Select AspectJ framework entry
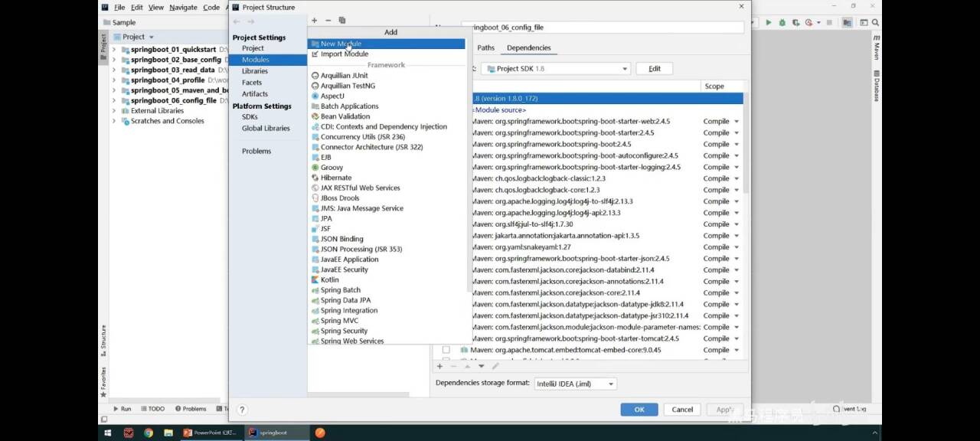 (x=386, y=96)
